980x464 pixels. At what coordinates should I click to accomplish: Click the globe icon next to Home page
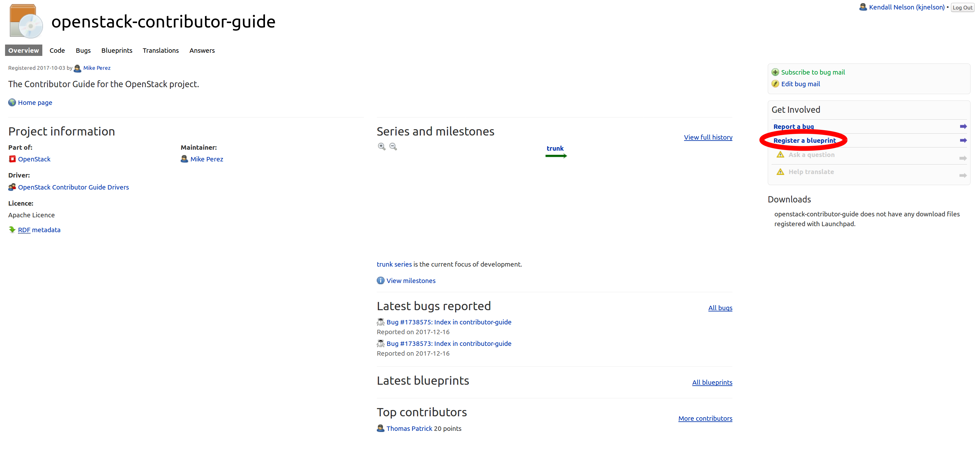point(12,102)
